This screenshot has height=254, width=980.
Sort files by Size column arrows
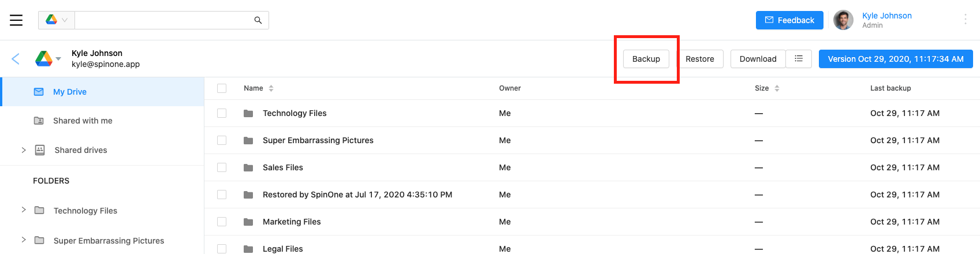777,88
